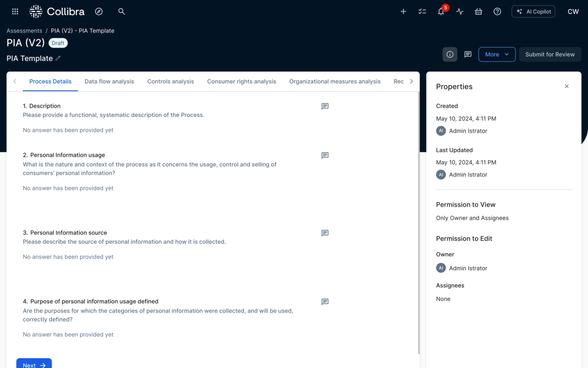Click the compass Browse icon
The height and width of the screenshot is (368, 588).
(99, 11)
